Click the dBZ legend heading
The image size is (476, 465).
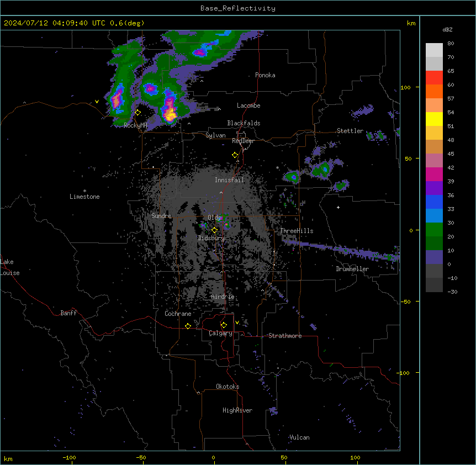[447, 29]
